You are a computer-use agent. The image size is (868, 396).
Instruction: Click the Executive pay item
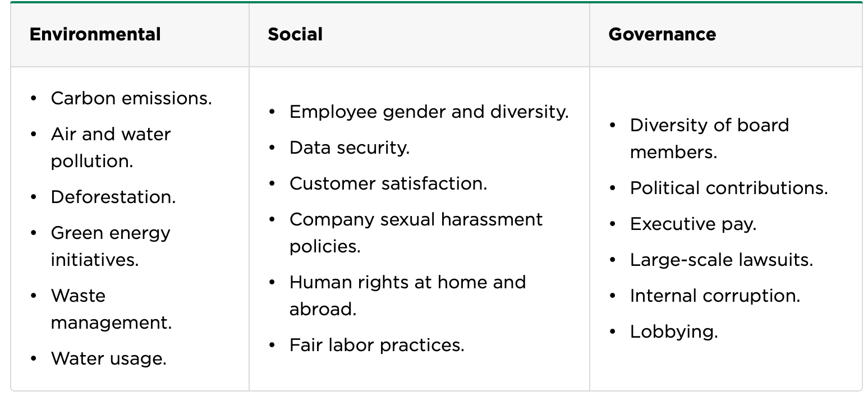point(693,224)
